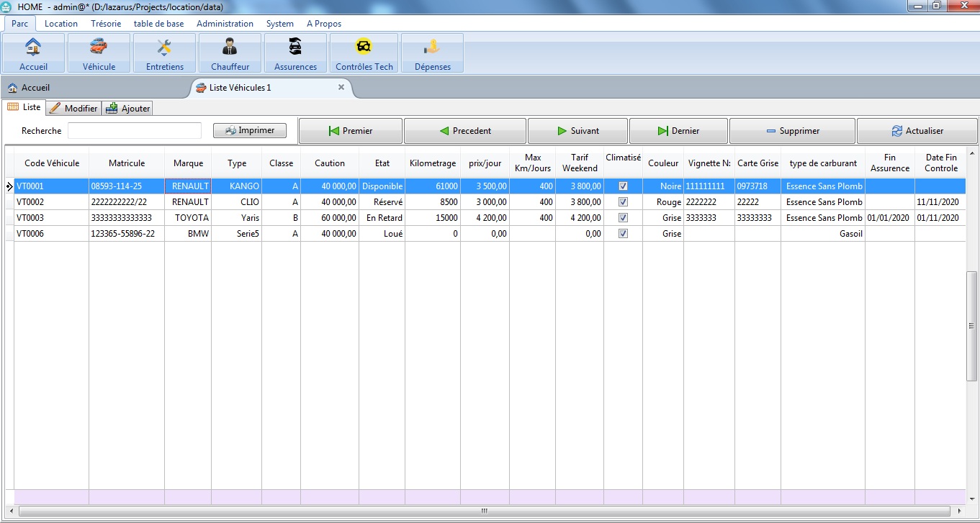Click the Véhicule car icon
Image resolution: width=980 pixels, height=523 pixels.
(x=99, y=53)
